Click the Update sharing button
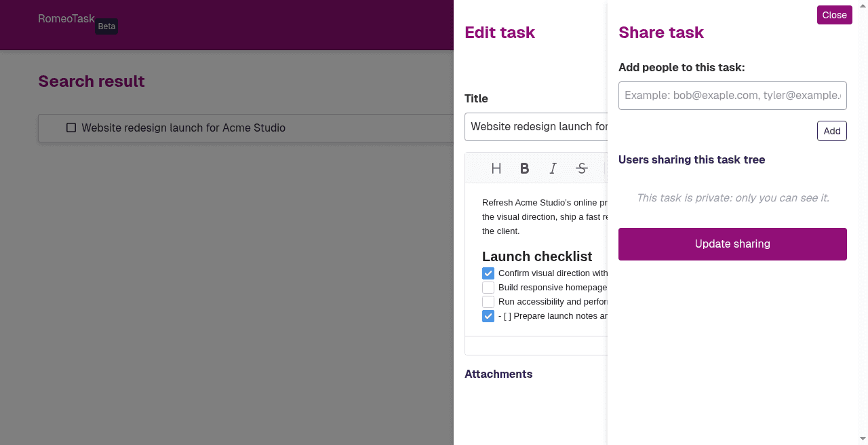 (x=732, y=244)
